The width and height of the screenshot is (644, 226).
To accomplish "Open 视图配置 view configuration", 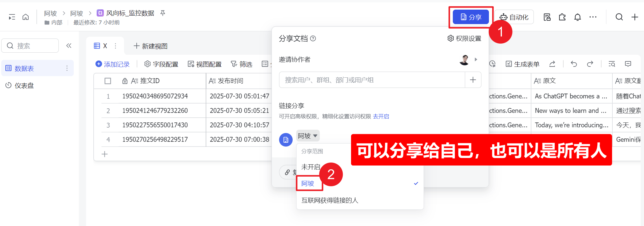I will [204, 64].
